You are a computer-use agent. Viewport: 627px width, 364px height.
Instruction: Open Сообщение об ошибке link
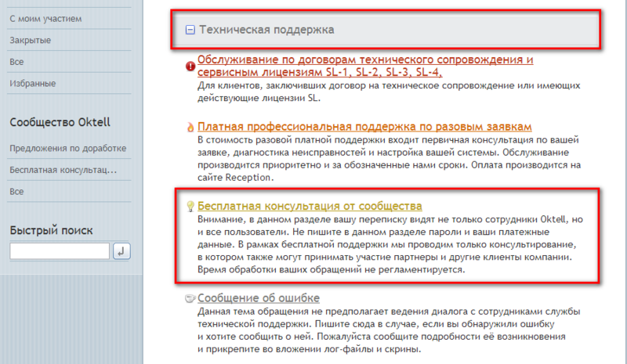pyautogui.click(x=259, y=298)
